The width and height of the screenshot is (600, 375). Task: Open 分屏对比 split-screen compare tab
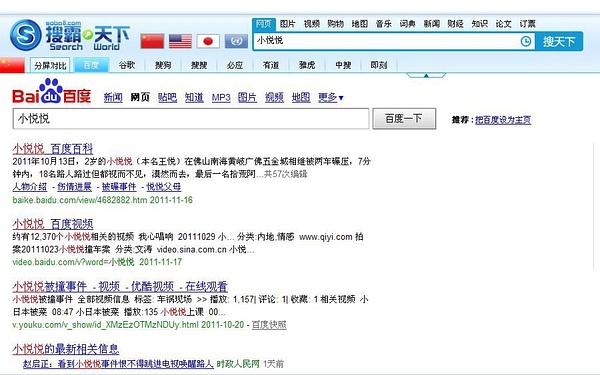click(50, 65)
